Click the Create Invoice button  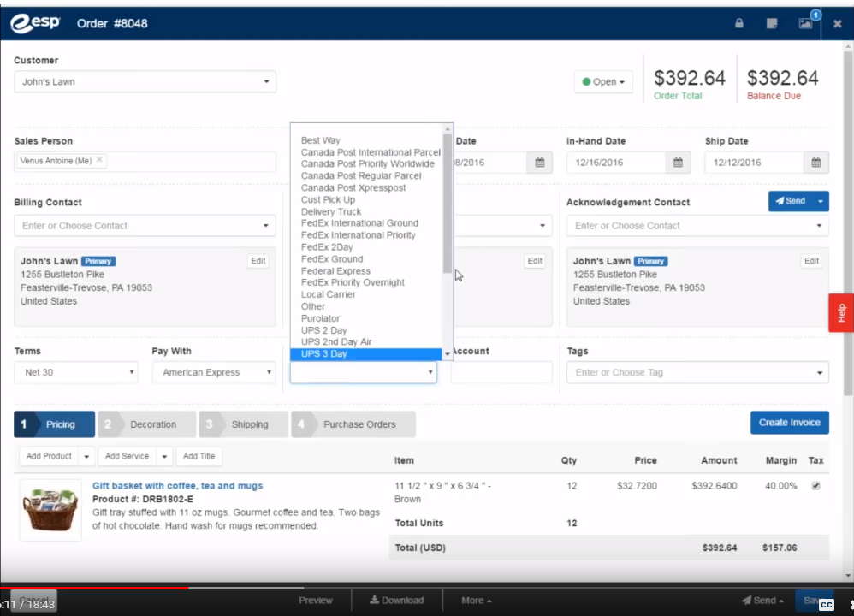[790, 423]
